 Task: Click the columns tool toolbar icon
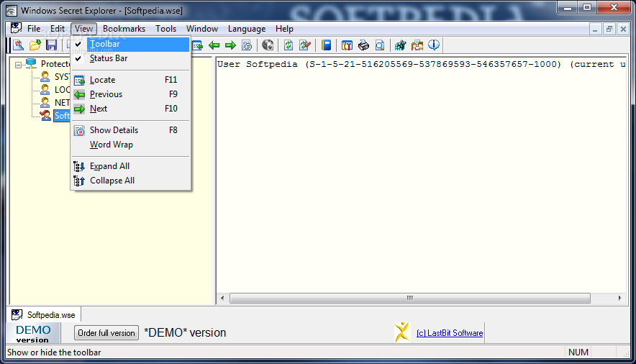coord(347,45)
